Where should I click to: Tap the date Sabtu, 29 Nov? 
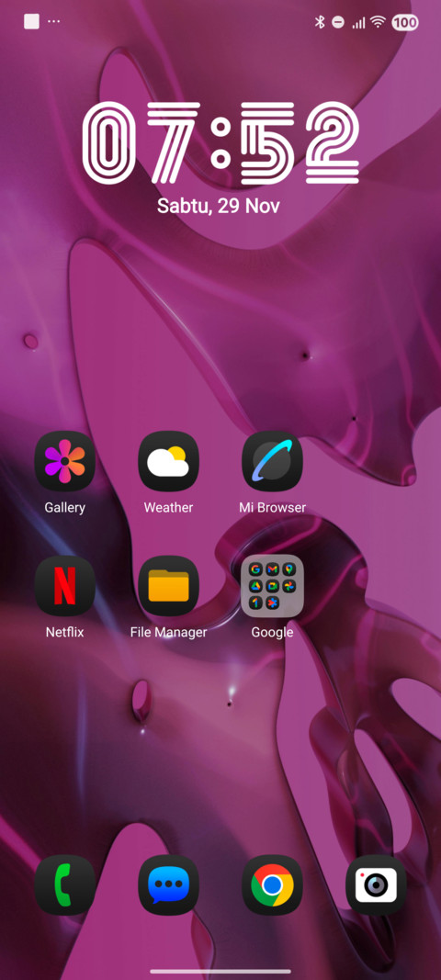(x=219, y=206)
